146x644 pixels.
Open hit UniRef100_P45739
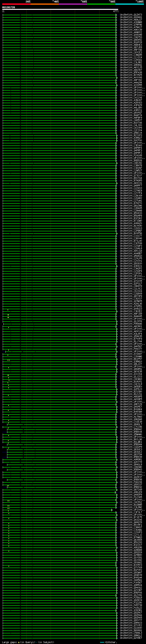131,605
